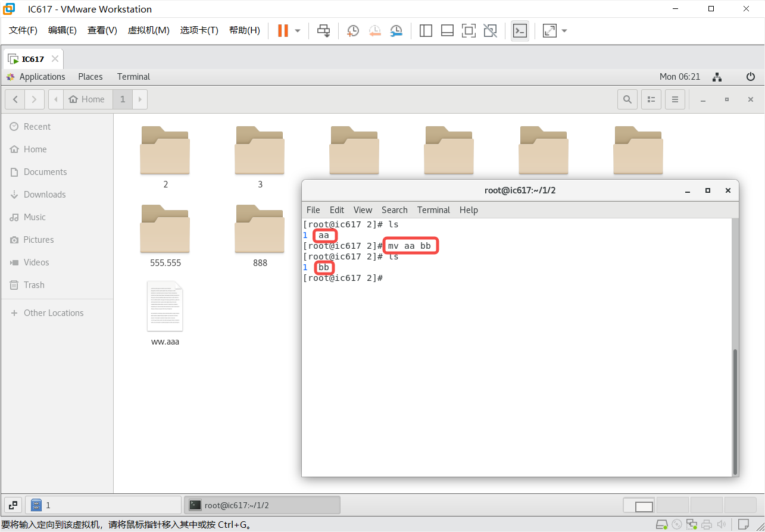Screen dimensions: 765x532
Task: Open Music in the sidebar
Action: (x=57, y=217)
